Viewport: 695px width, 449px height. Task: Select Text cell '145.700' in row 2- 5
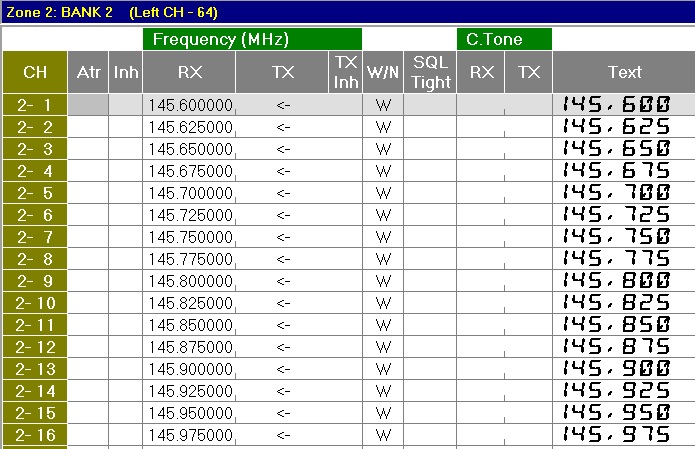click(624, 193)
